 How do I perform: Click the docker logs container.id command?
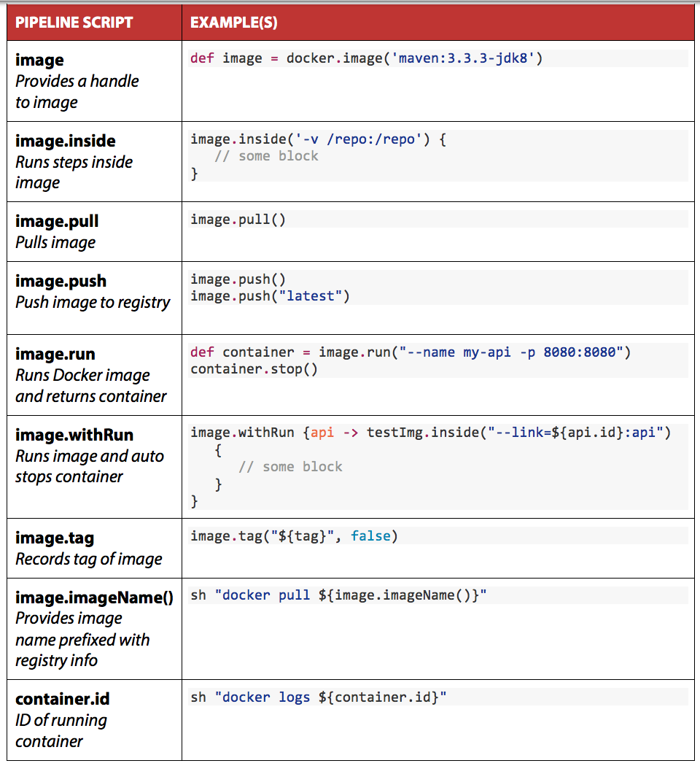(318, 697)
